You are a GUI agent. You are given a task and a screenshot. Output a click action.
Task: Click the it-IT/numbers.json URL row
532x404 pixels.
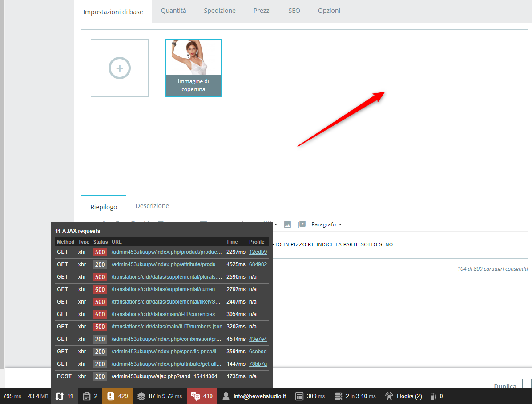pyautogui.click(x=167, y=327)
